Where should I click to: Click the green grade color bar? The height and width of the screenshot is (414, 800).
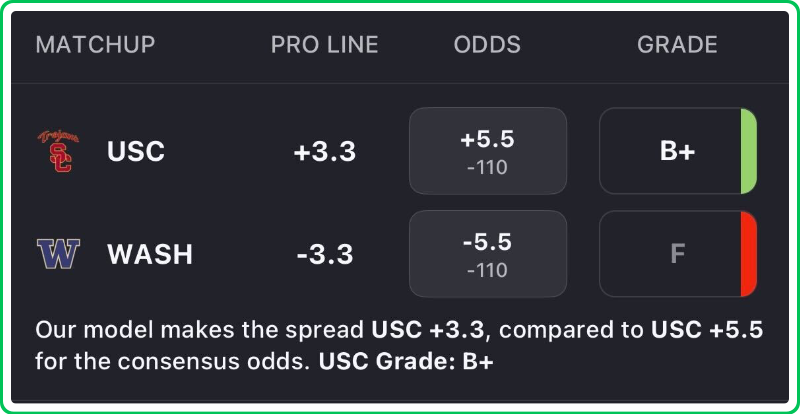pos(748,151)
